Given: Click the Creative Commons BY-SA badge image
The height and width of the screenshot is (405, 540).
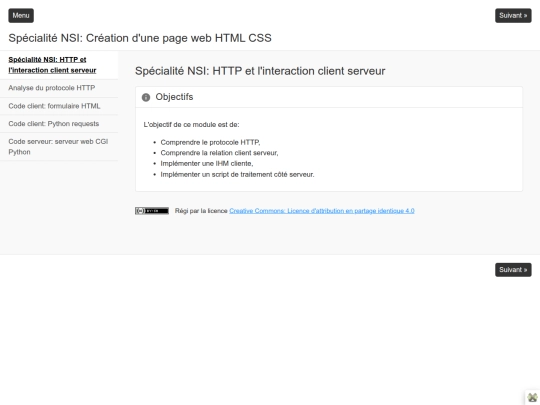Looking at the screenshot, I should [152, 211].
